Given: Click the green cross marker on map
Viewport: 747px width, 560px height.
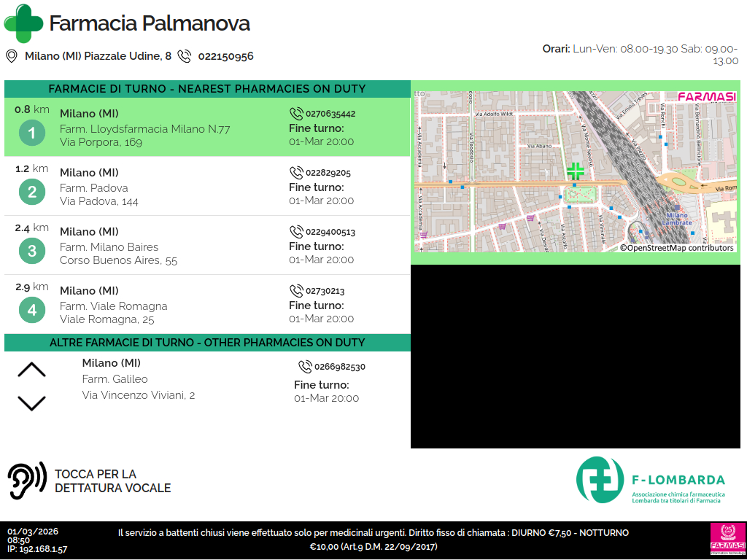Looking at the screenshot, I should click(x=576, y=171).
